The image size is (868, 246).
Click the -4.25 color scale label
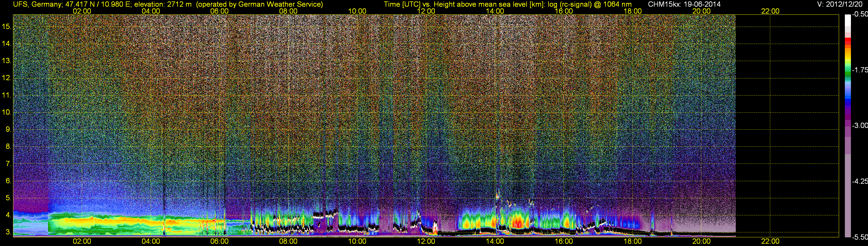860,181
